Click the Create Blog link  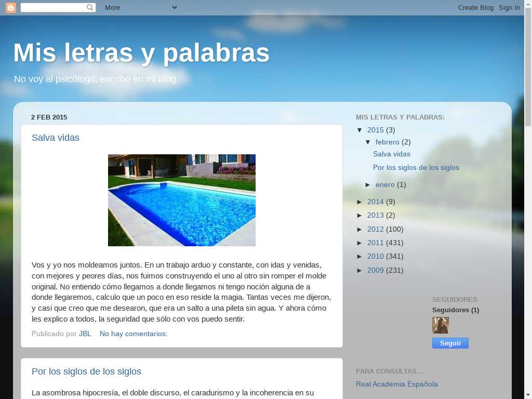[x=475, y=7]
